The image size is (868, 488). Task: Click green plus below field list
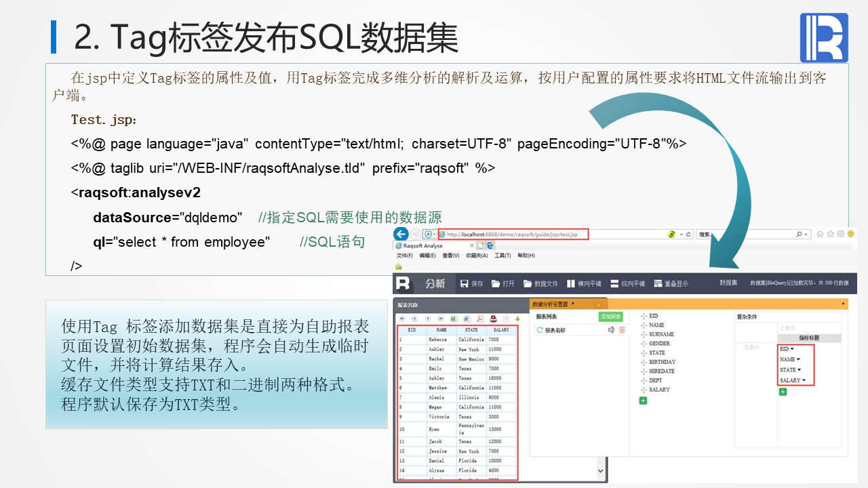tap(643, 401)
